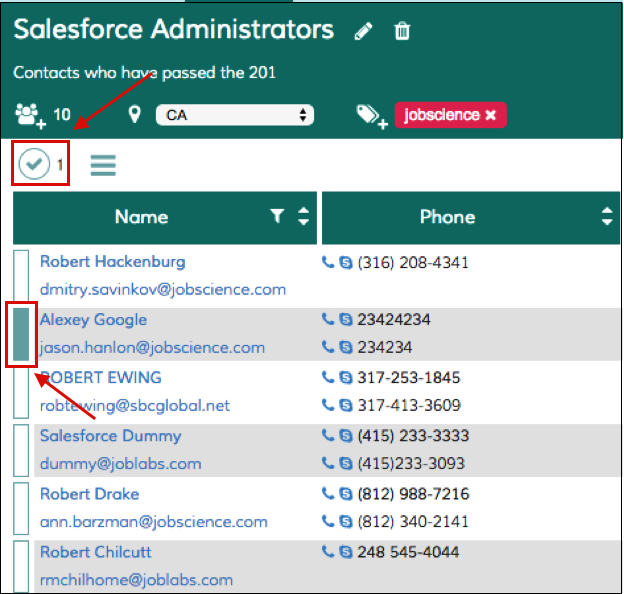The height and width of the screenshot is (594, 624).
Task: Skype call 234234
Action: (345, 347)
